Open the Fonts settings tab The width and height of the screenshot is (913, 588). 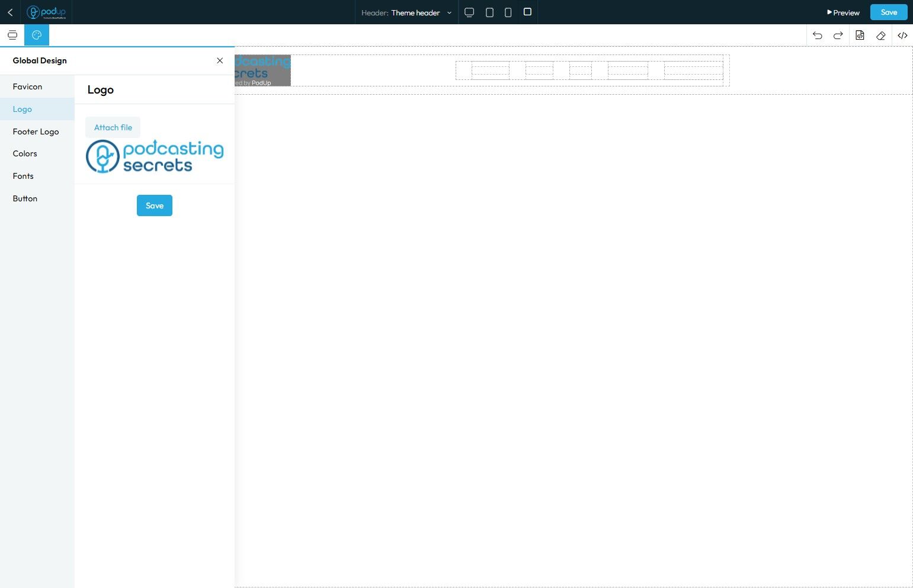point(37,176)
